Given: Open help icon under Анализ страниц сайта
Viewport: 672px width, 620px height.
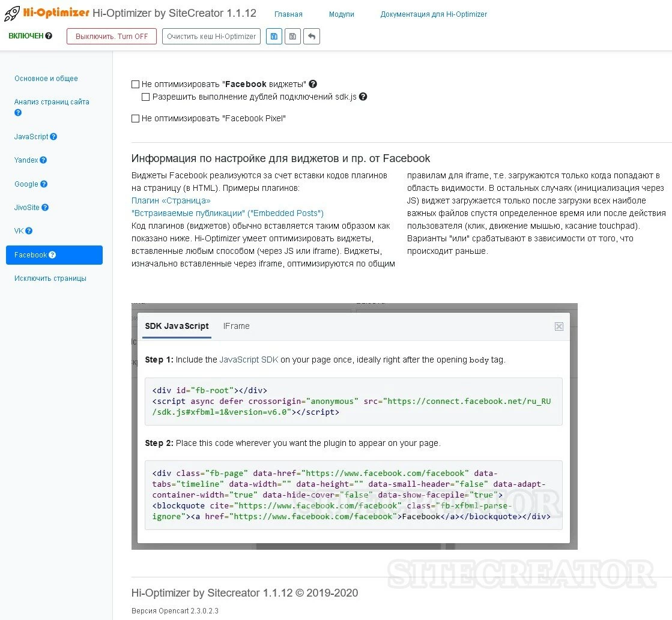Looking at the screenshot, I should point(18,113).
